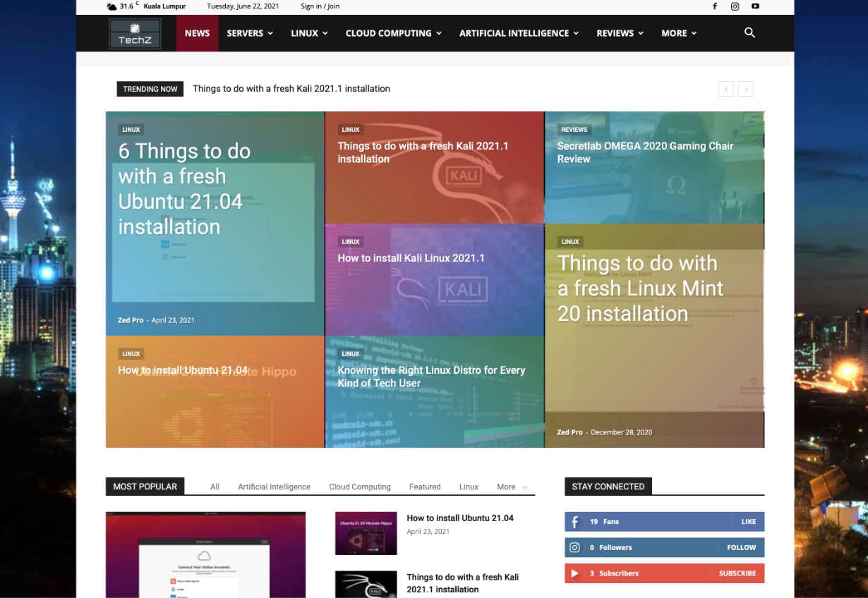The width and height of the screenshot is (868, 598).
Task: Click the TechZ site logo
Action: (x=135, y=34)
